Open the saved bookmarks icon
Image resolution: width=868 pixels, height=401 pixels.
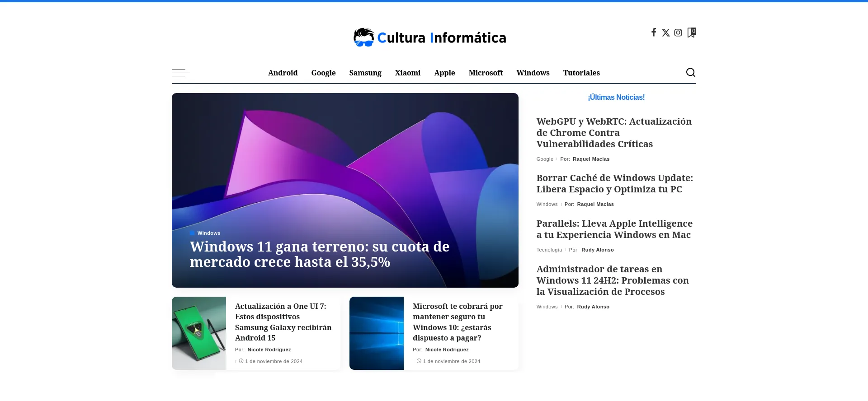(691, 33)
